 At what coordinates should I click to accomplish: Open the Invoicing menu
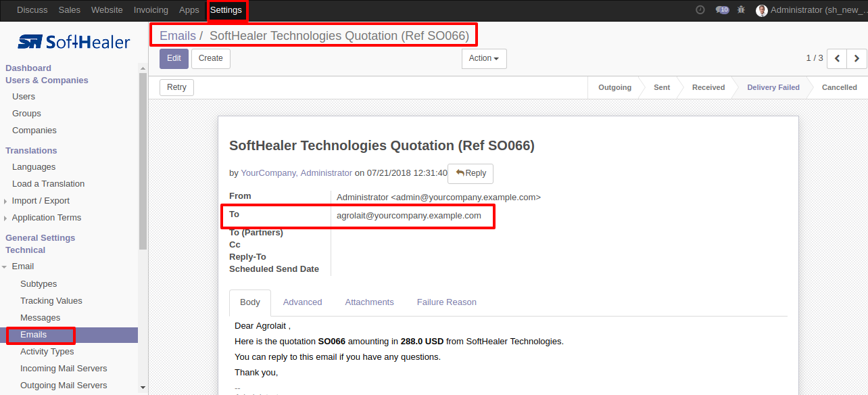click(x=151, y=10)
